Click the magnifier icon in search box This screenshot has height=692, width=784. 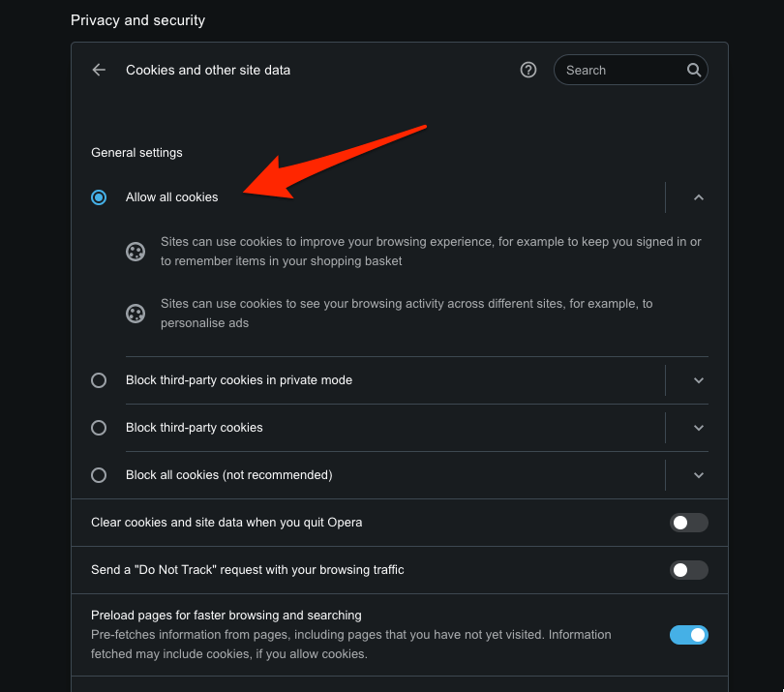tap(693, 70)
